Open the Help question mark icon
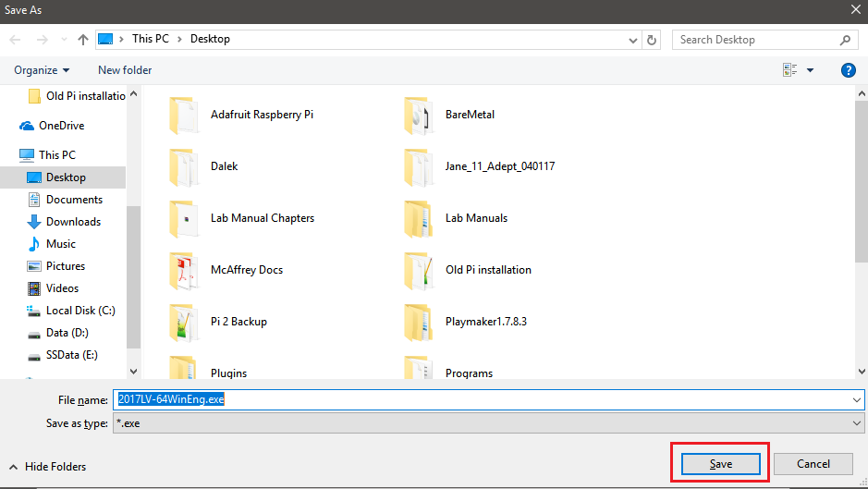This screenshot has height=489, width=868. [x=848, y=70]
